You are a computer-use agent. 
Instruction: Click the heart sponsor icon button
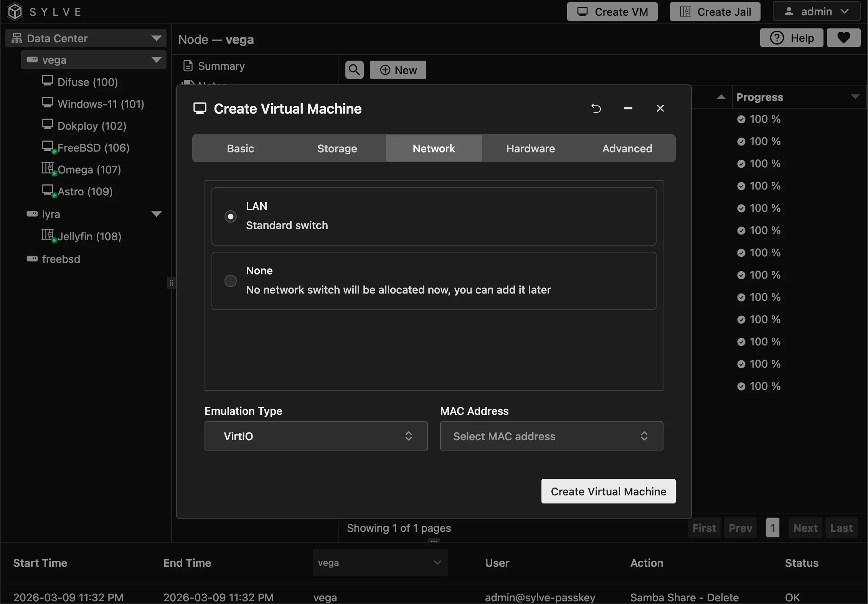click(843, 38)
